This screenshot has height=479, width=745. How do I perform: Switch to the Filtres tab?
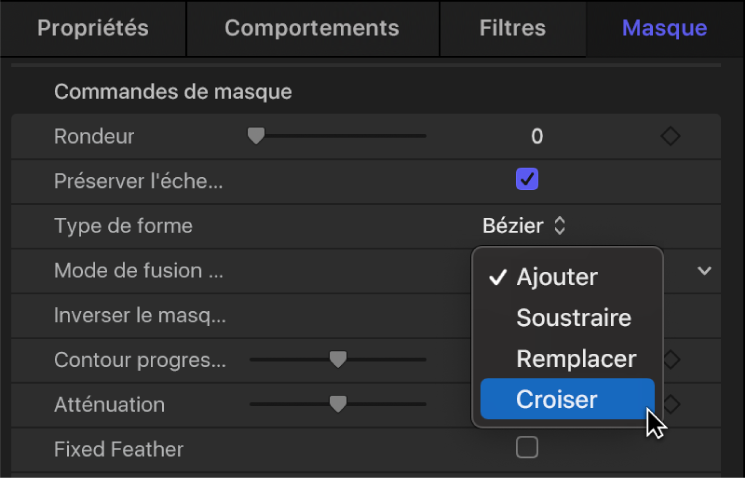click(513, 28)
